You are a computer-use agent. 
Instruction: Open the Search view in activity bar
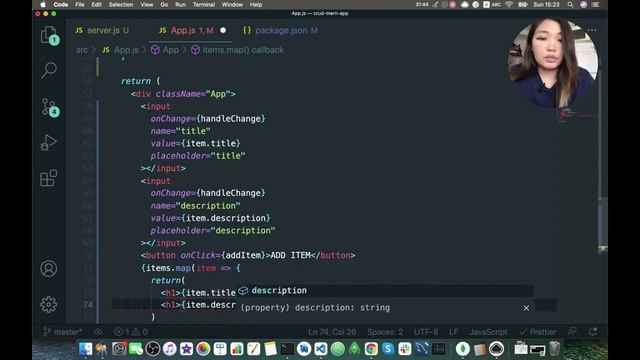49,70
